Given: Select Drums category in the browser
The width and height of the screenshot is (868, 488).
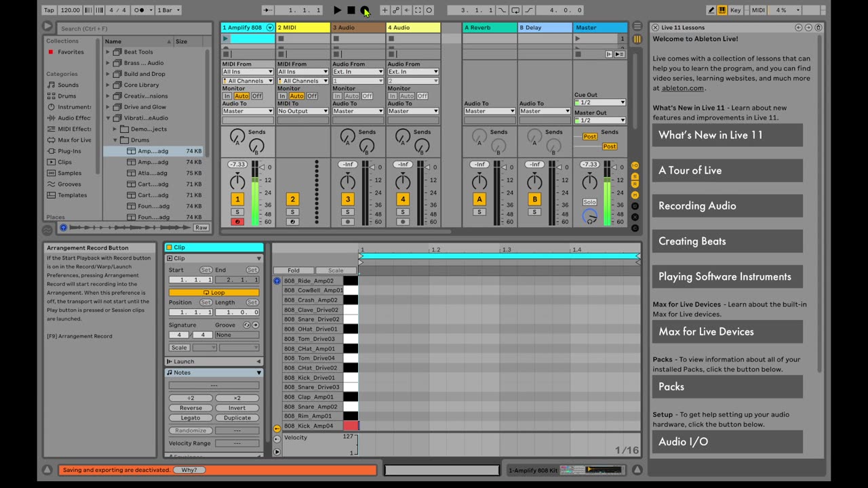Looking at the screenshot, I should [x=66, y=96].
